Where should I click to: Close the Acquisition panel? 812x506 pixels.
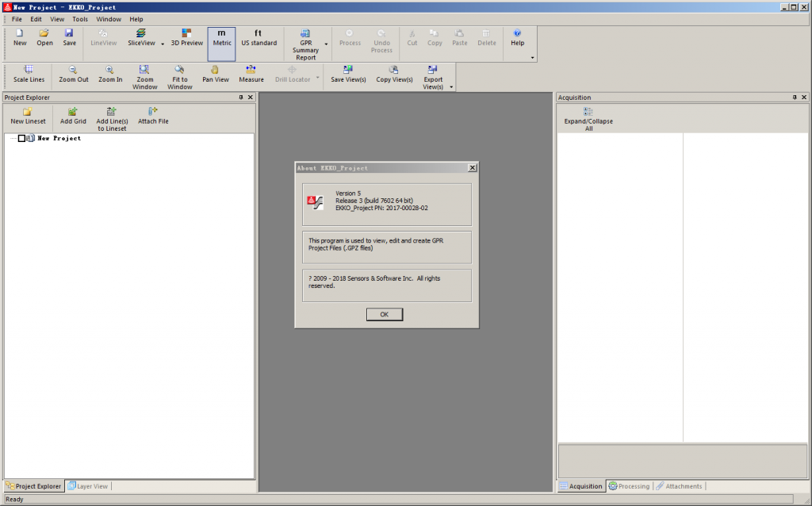pos(804,98)
